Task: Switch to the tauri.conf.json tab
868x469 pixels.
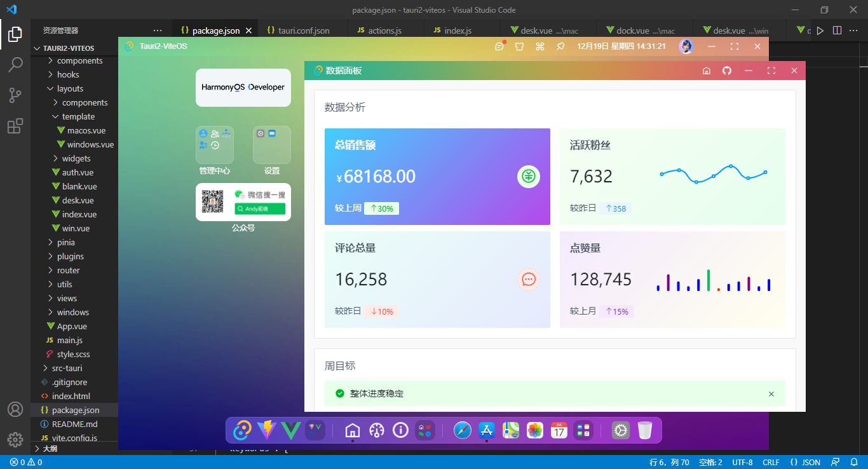Action: [x=304, y=30]
